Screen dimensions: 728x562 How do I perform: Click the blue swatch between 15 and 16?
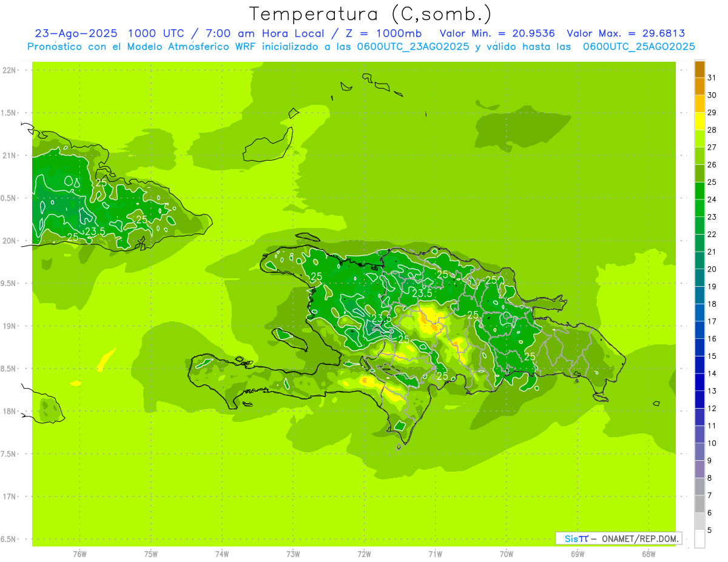point(699,348)
